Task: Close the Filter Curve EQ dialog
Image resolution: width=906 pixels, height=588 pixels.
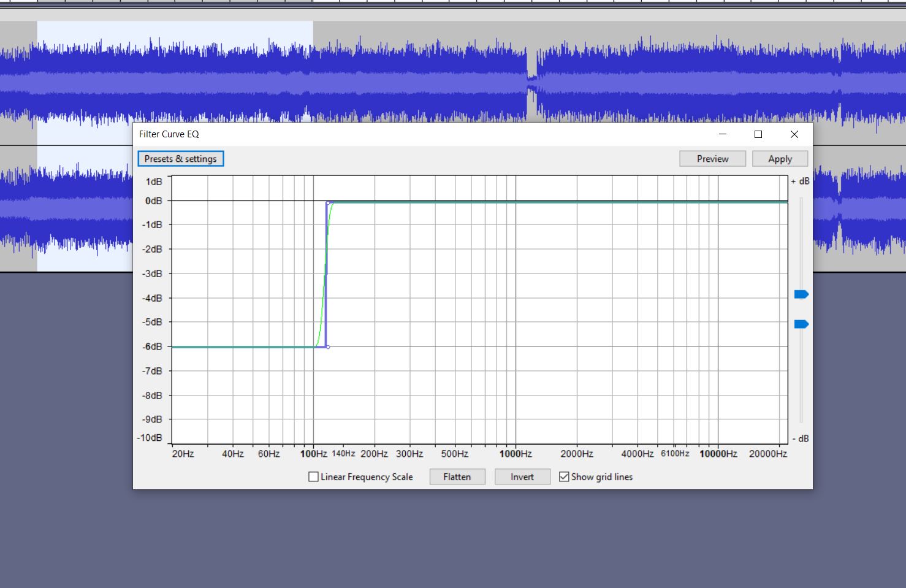Action: (794, 134)
